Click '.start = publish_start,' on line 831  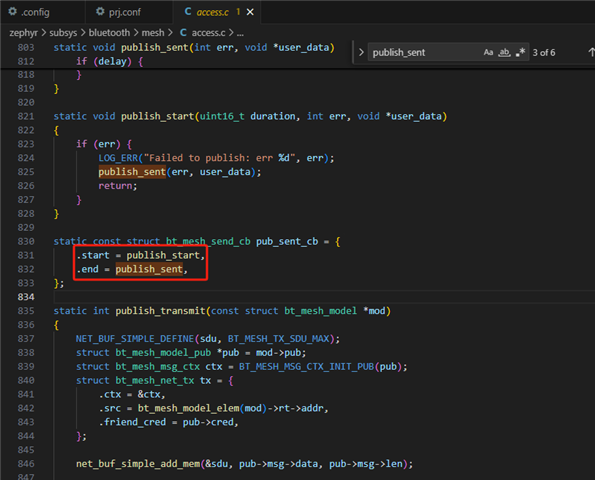coord(141,255)
